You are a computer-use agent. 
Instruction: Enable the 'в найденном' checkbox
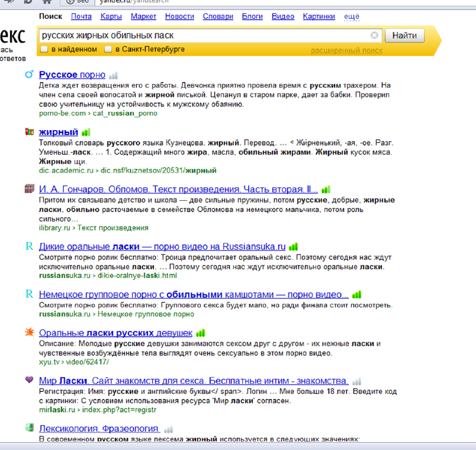coord(44,49)
